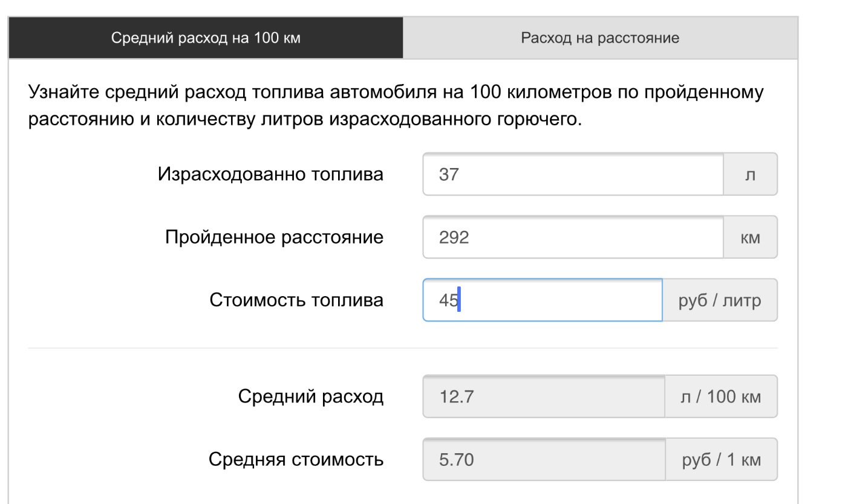Click the fuel price field containing 45
The width and height of the screenshot is (848, 504).
pos(542,300)
